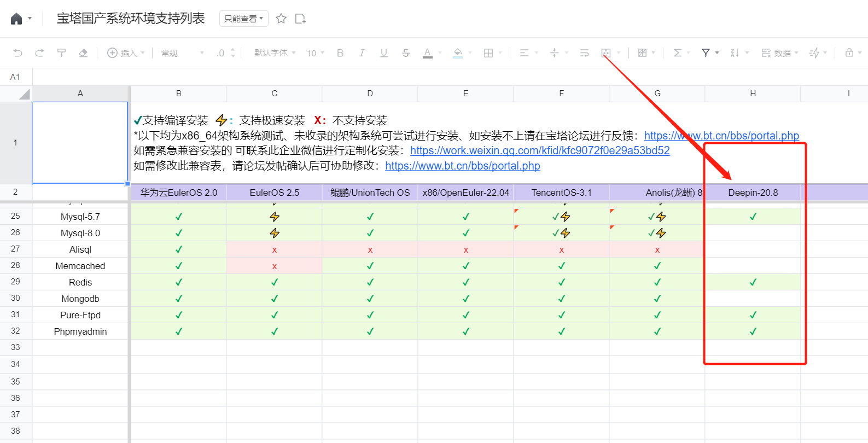This screenshot has height=443, width=868.
Task: Click the red x for Memcached under EulerOS 2.5
Action: coord(275,266)
